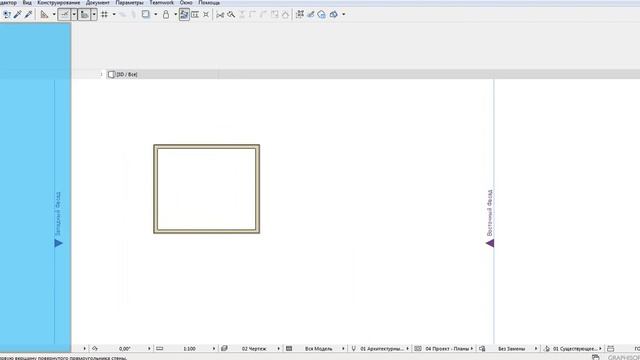The image size is (640, 360).
Task: Click the 02 Чертеж layer combination
Action: point(254,349)
